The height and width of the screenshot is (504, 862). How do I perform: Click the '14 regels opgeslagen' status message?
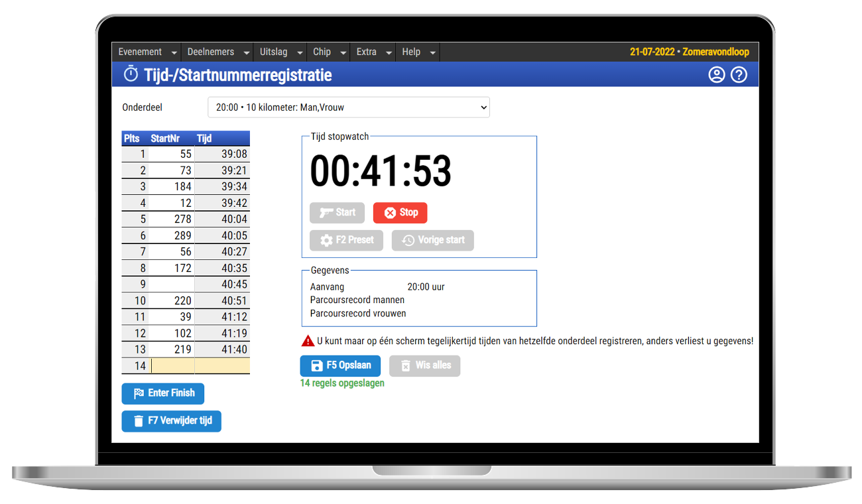coord(342,383)
